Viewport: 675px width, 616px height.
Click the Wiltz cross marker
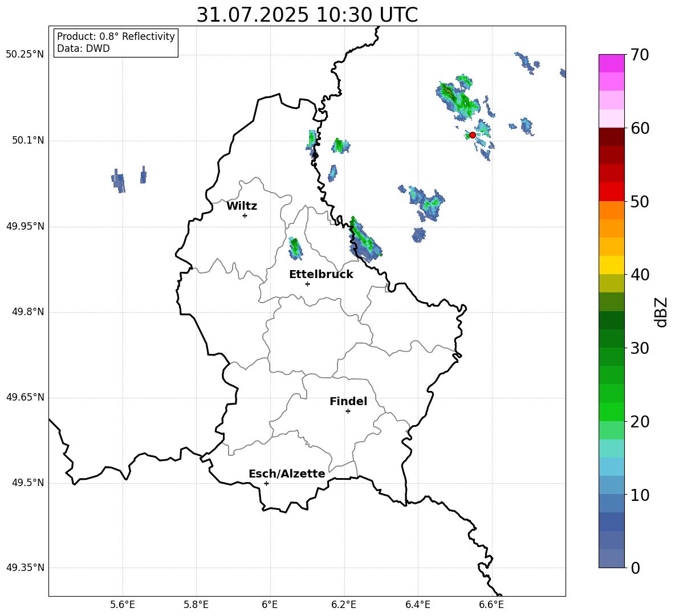pyautogui.click(x=245, y=215)
